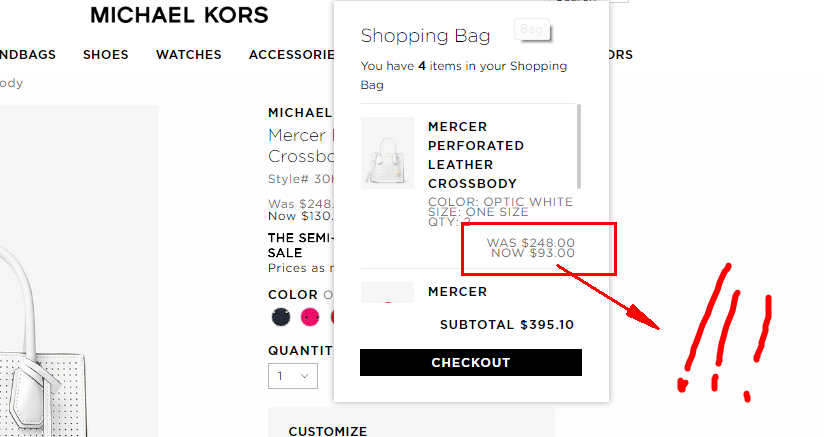Click the Shopping Bag heading

coord(425,37)
